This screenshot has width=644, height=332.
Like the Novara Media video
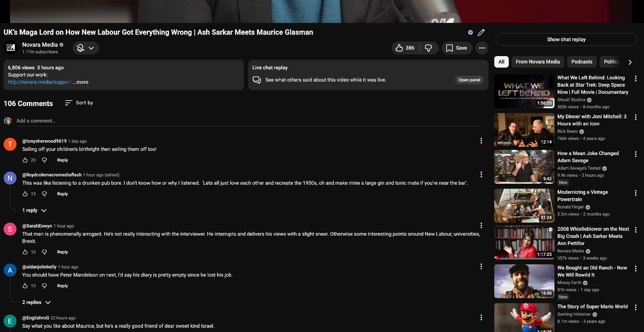click(404, 48)
